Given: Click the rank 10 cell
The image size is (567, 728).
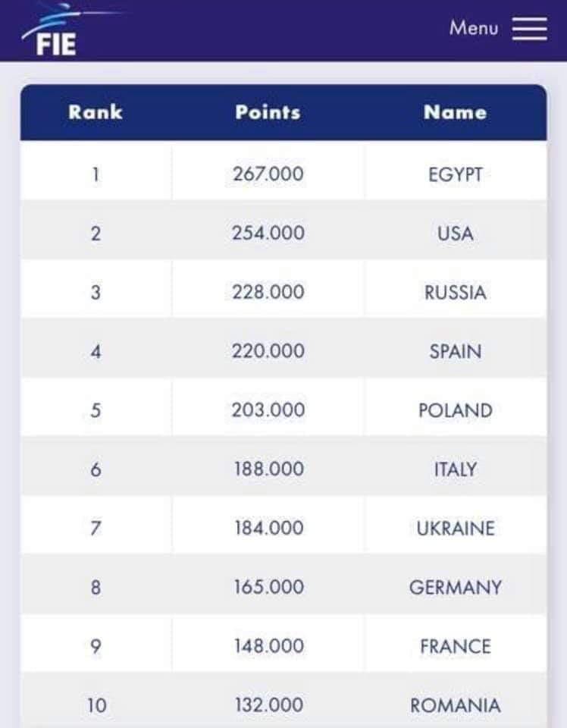Looking at the screenshot, I should pyautogui.click(x=96, y=705).
